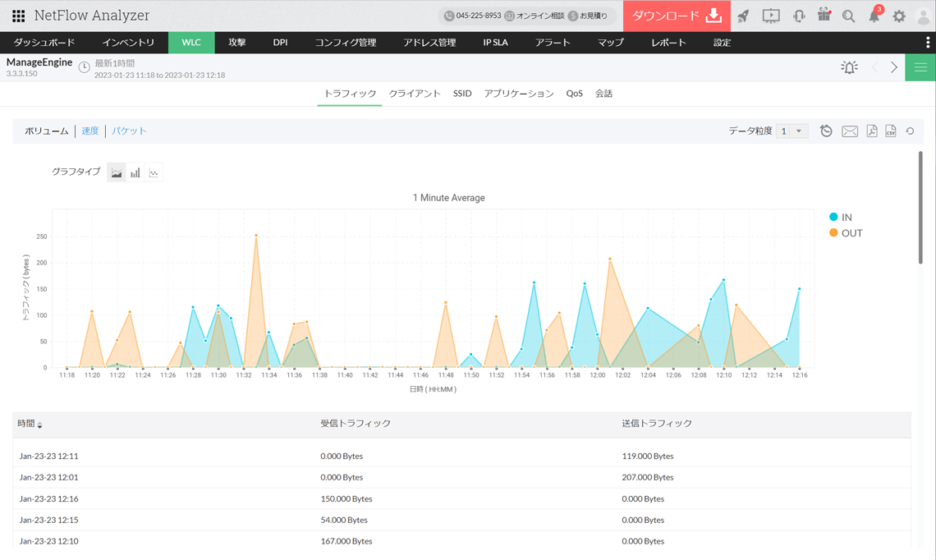
Task: Open the headset support icon
Action: (798, 16)
